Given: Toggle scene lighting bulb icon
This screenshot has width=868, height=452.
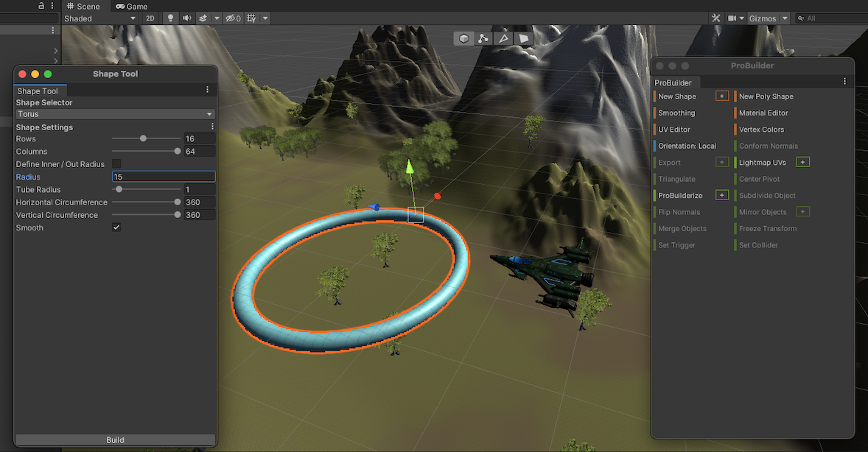Looking at the screenshot, I should click(171, 18).
